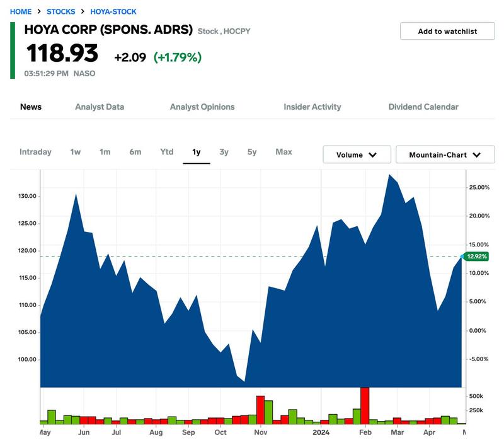Image resolution: width=504 pixels, height=445 pixels.
Task: View the Insider Activity tab
Action: (x=312, y=107)
